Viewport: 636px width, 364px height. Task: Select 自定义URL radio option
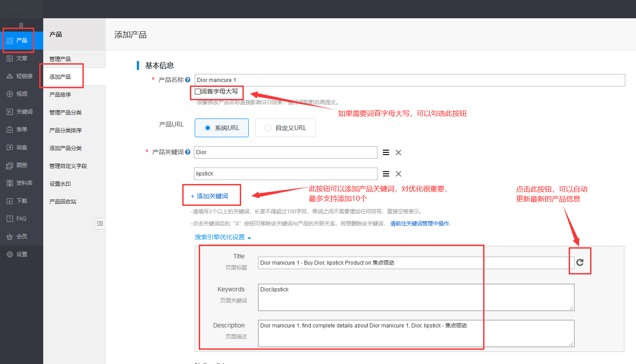point(285,128)
